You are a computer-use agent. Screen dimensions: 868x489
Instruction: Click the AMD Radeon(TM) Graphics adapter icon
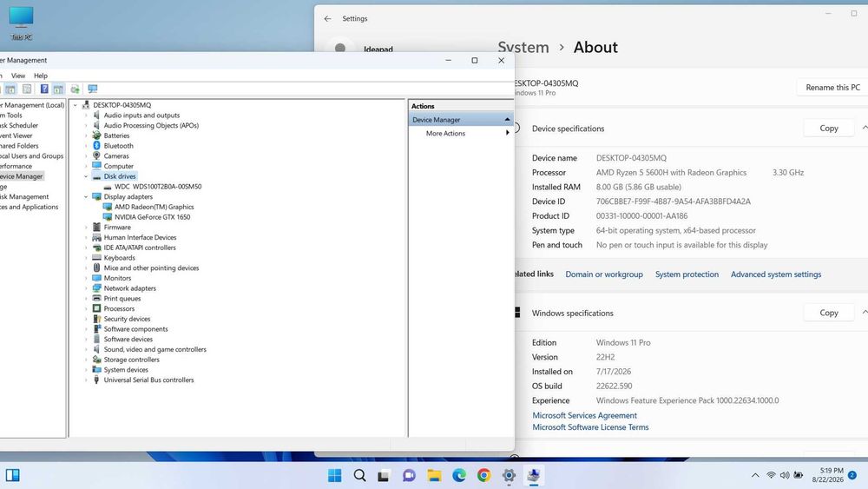pos(108,207)
